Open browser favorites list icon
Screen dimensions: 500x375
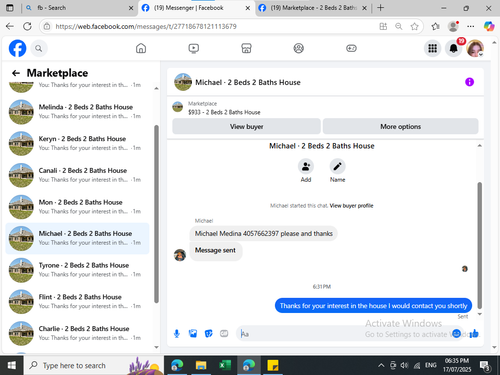[x=435, y=26]
